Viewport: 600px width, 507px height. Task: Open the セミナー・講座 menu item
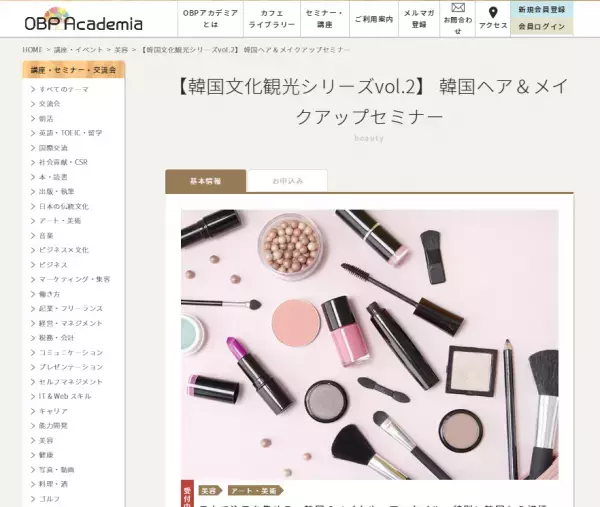point(324,19)
